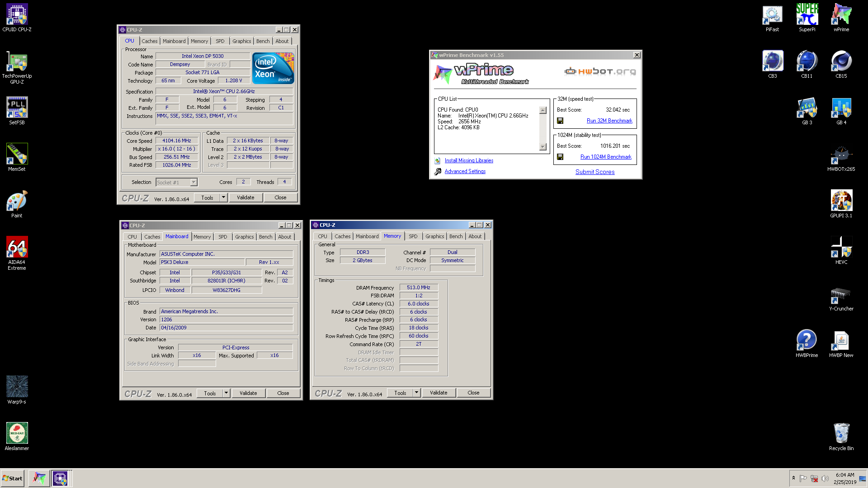This screenshot has height=488, width=868.
Task: Open the MemSet desktop icon
Action: [17, 157]
